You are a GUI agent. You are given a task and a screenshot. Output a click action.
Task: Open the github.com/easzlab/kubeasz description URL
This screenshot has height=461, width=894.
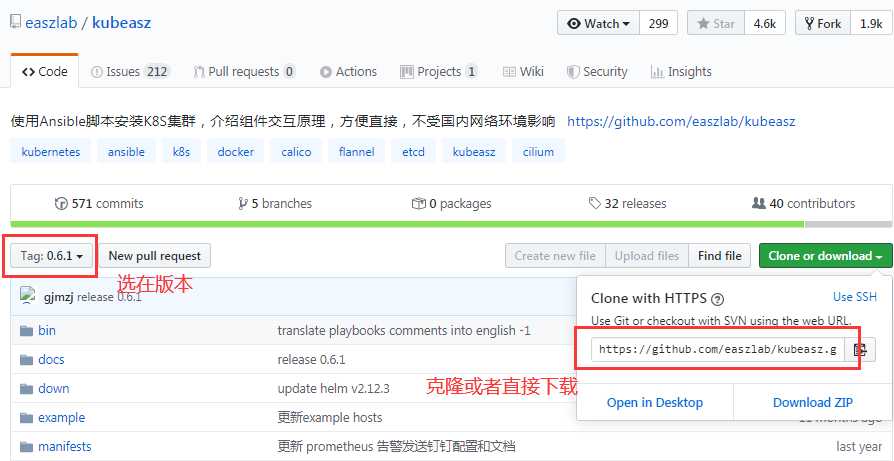click(x=681, y=121)
